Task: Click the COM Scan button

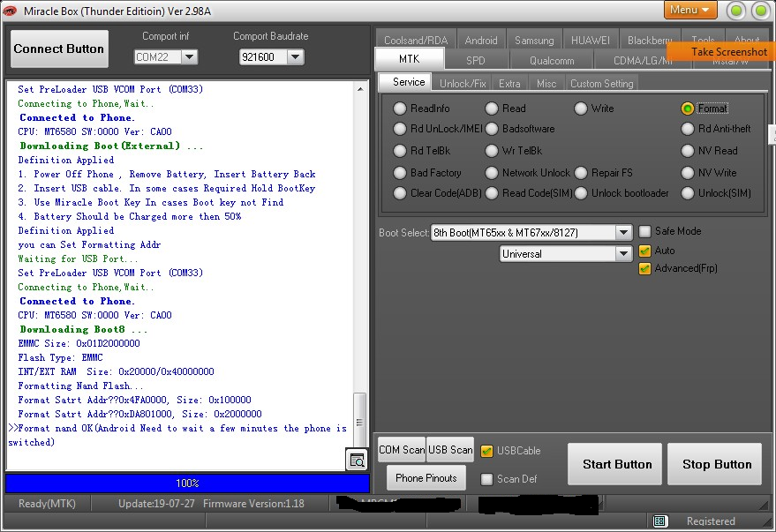Action: [x=402, y=449]
